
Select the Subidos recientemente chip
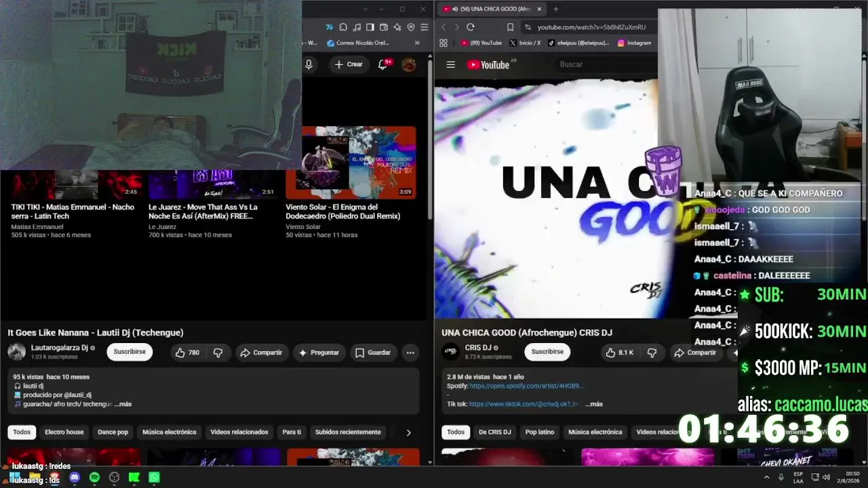click(348, 432)
